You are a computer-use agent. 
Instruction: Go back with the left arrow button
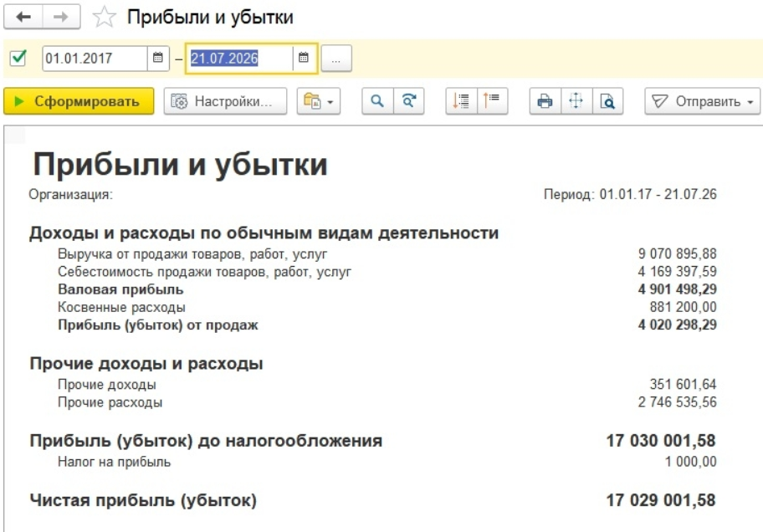point(23,17)
